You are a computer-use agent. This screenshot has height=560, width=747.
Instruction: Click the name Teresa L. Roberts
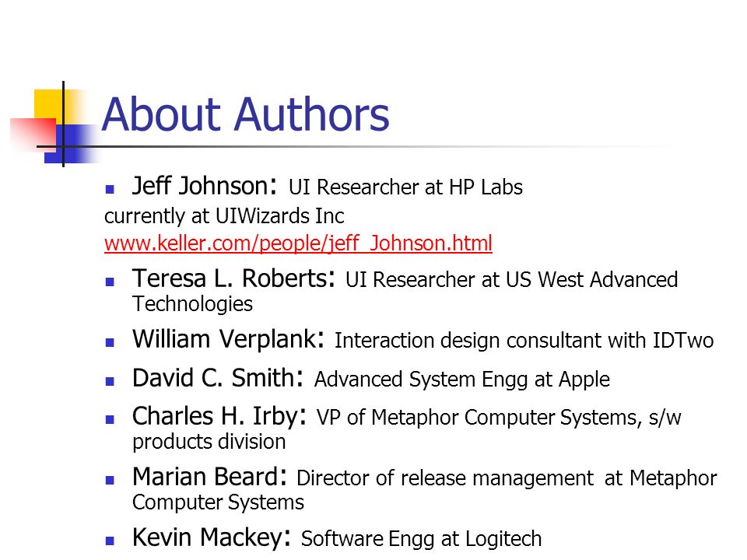point(233,278)
